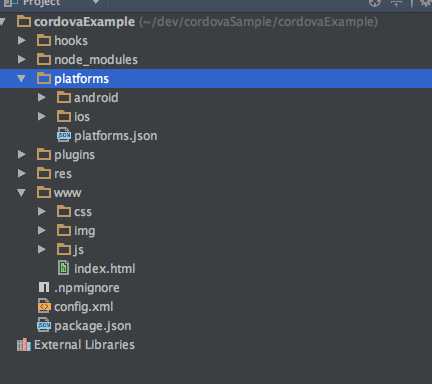Expand the res folder
Viewport: 432px width, 384px height.
point(22,174)
